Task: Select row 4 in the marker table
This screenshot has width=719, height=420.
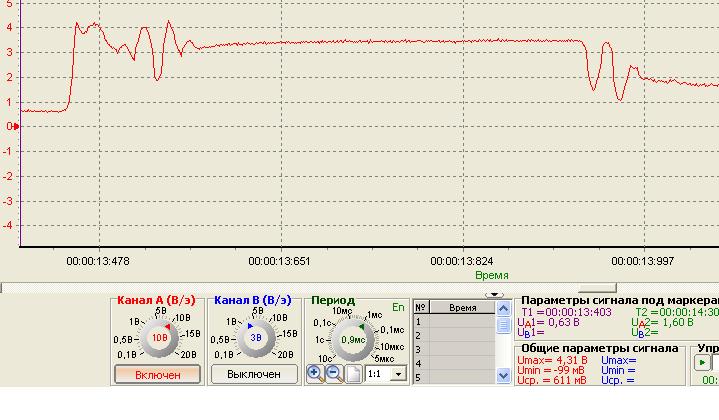Action: (454, 364)
